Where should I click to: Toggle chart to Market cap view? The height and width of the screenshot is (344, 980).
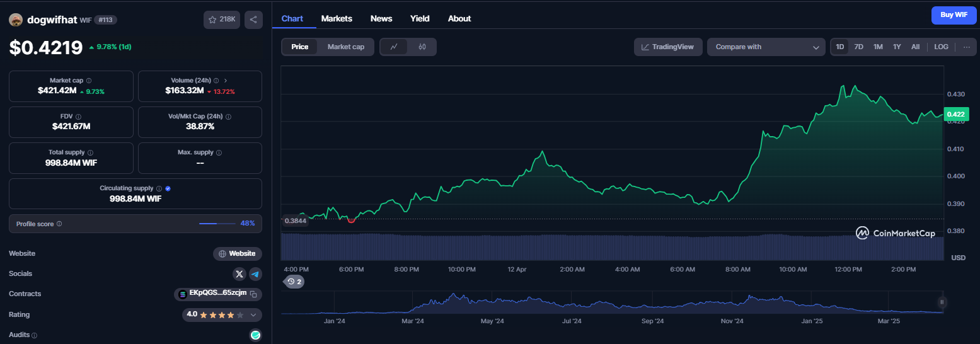pos(346,47)
